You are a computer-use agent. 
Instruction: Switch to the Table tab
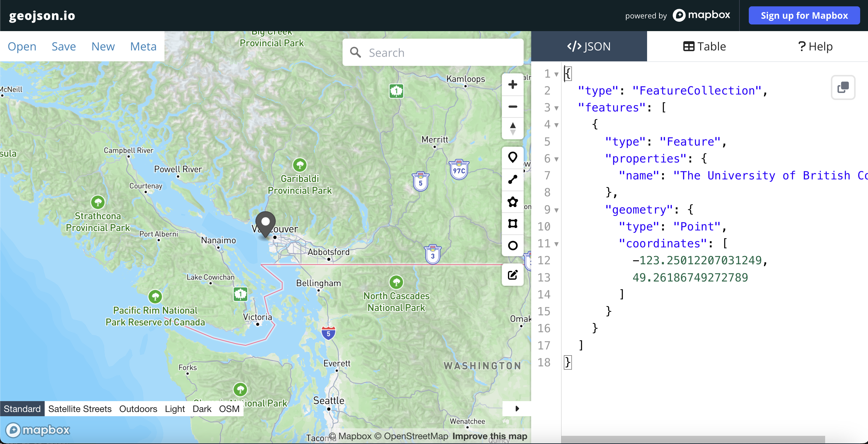(704, 46)
